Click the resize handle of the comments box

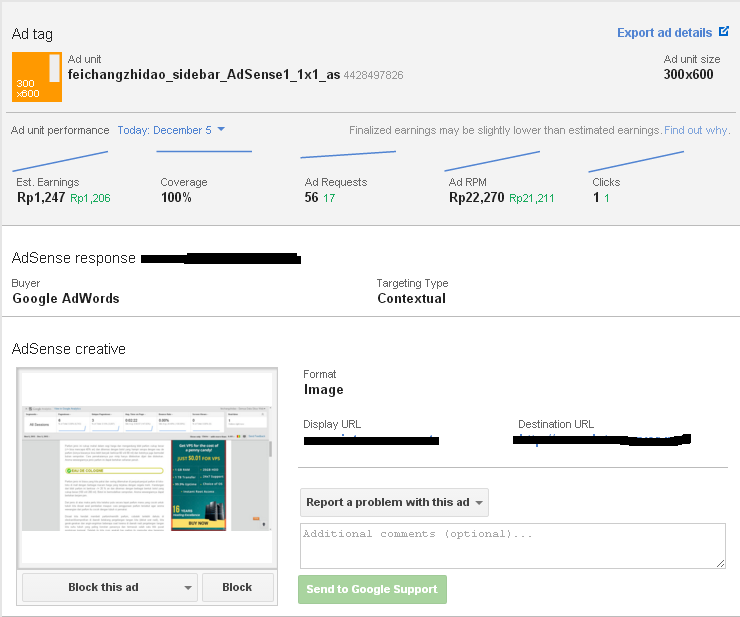[x=720, y=563]
